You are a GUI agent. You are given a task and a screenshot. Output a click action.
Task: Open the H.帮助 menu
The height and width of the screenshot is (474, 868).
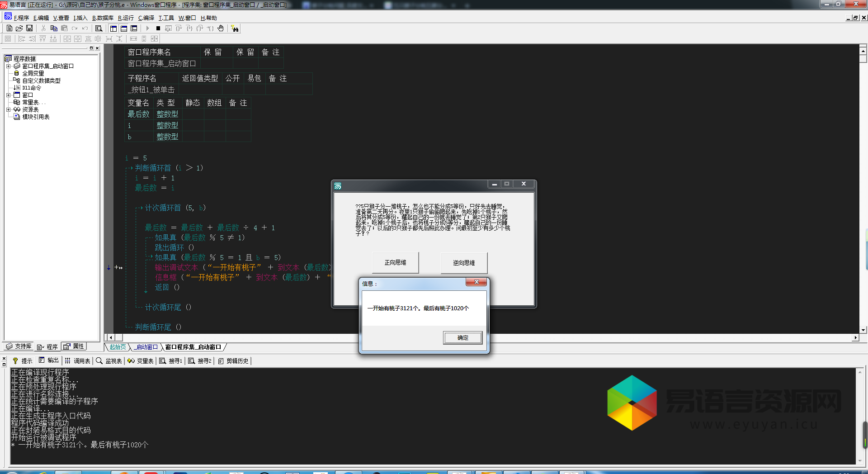coord(208,18)
